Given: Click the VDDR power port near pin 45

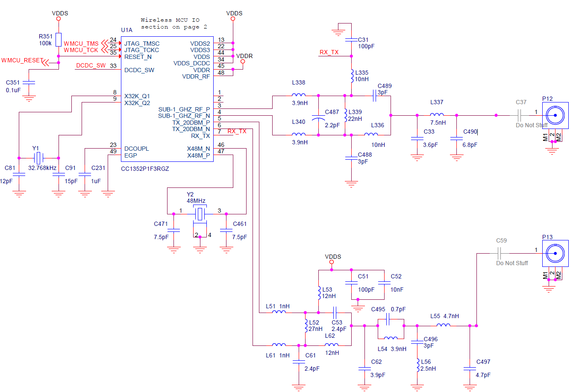Looking at the screenshot, I should click(x=244, y=60).
